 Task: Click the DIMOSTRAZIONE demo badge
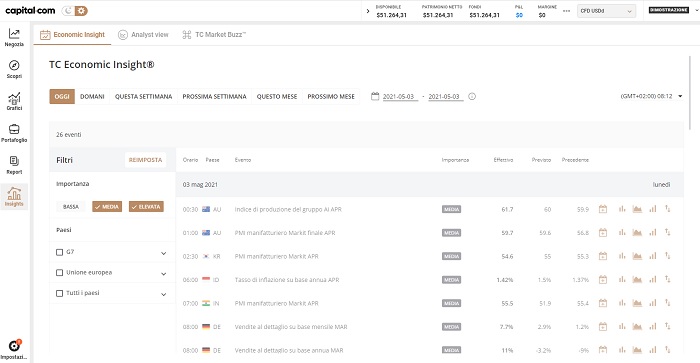click(x=669, y=10)
